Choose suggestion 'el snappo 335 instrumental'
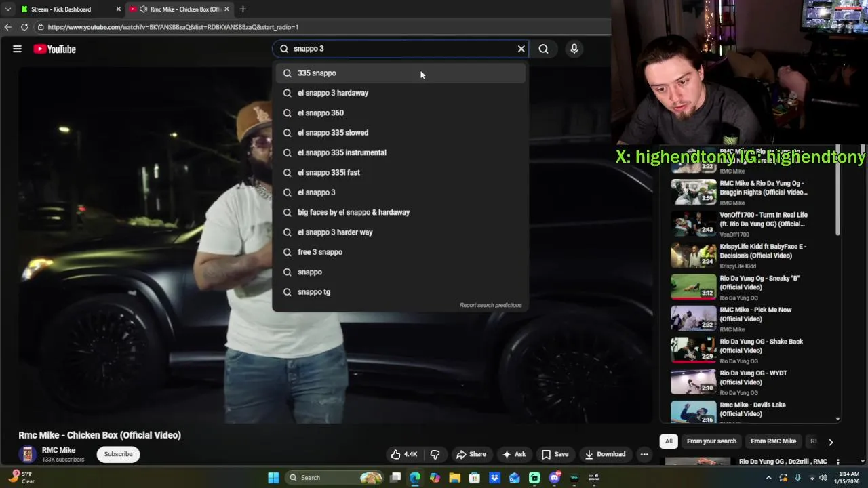 (x=400, y=152)
